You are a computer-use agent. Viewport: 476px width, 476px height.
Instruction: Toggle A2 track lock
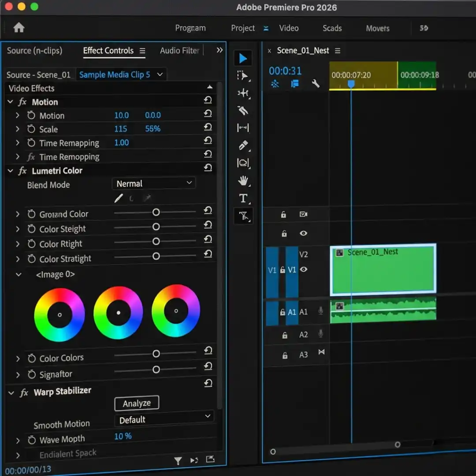pos(285,335)
